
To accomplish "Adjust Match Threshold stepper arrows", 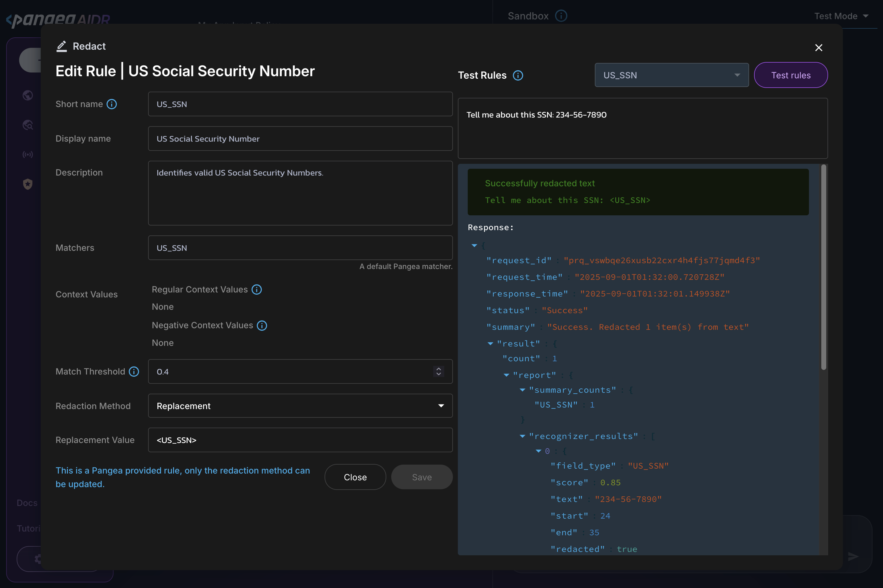I will point(439,372).
